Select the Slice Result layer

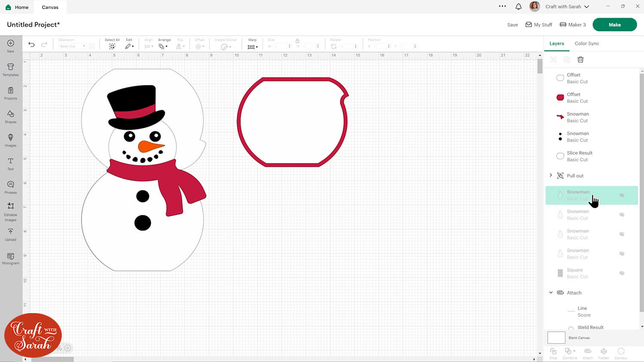[x=592, y=156]
